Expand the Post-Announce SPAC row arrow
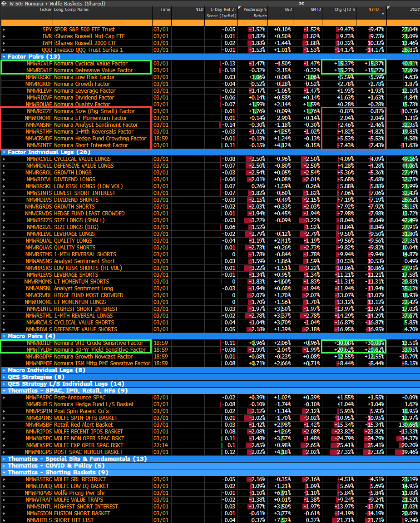Viewport: 420px width, 523px height. coord(4,398)
